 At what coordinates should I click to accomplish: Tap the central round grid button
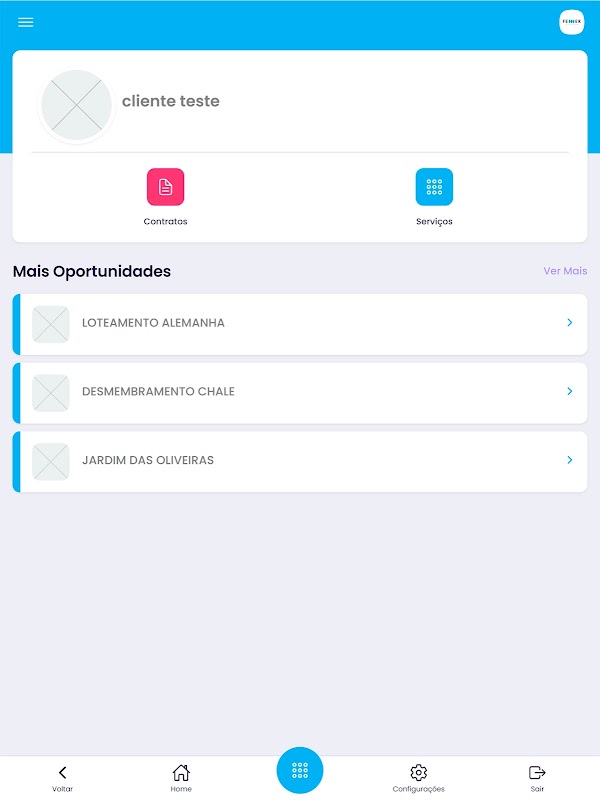tap(300, 770)
